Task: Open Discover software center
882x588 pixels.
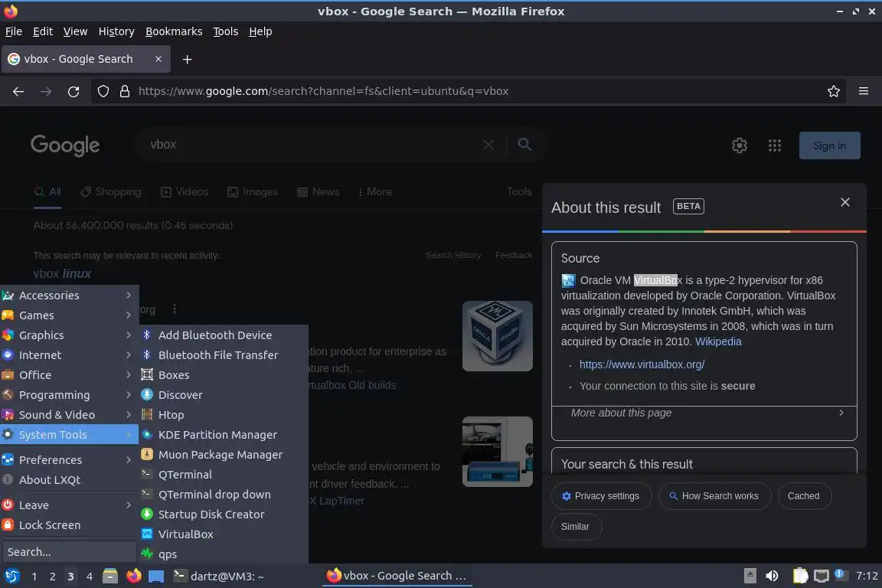Action: click(x=224, y=395)
